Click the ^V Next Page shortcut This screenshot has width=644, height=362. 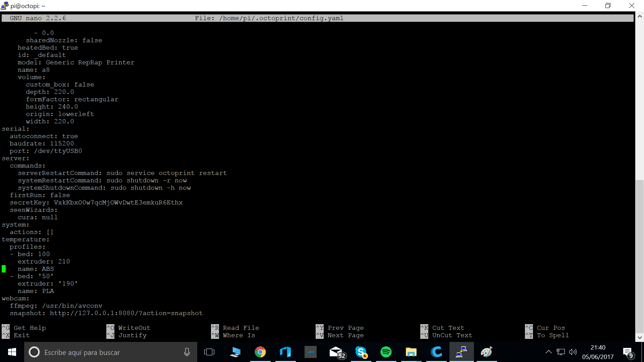(x=340, y=335)
